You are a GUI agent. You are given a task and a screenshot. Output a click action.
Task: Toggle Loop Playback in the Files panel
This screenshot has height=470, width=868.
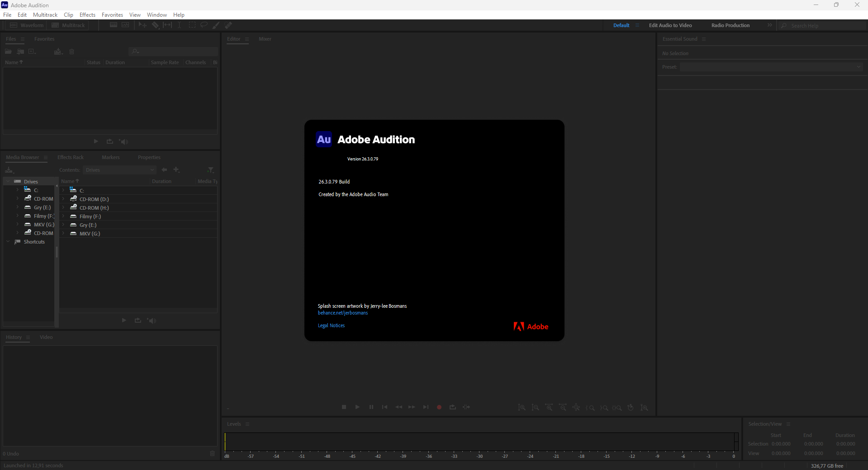pos(110,141)
